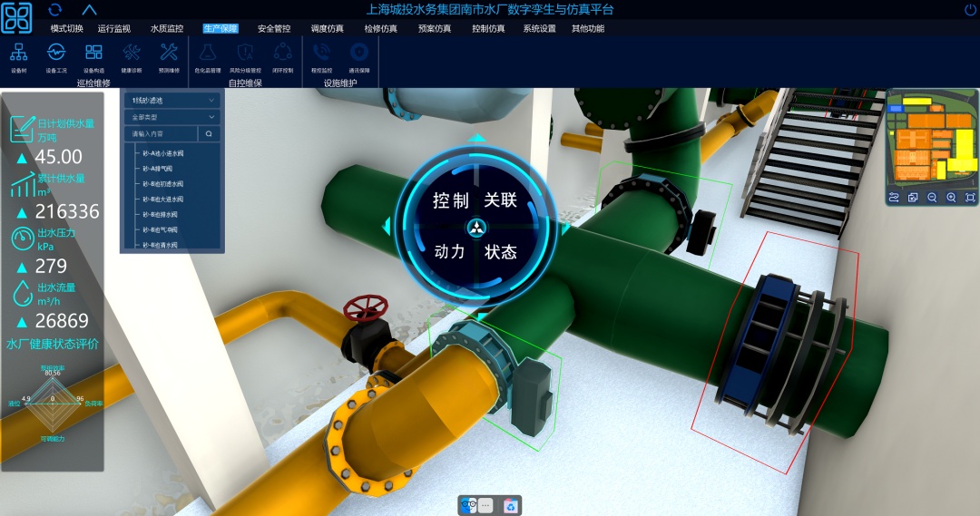
Task: Open the 预测维修 predictive maintenance tool
Action: coord(169,57)
